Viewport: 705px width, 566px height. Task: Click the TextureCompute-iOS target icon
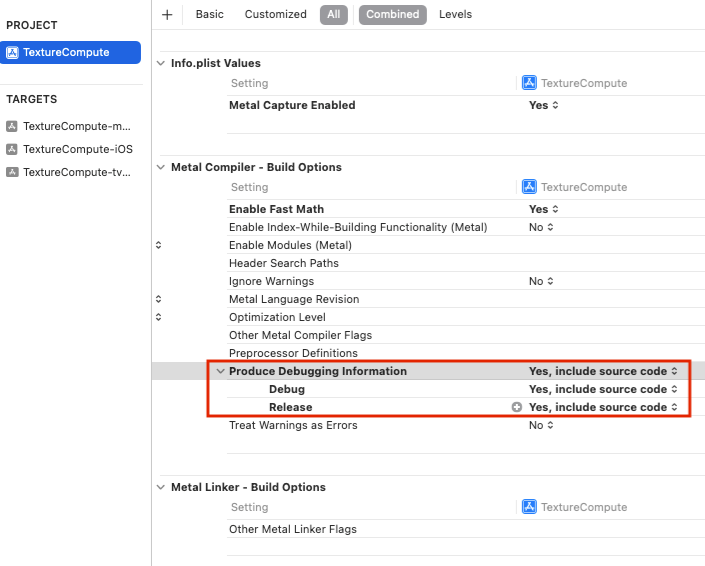[12, 149]
